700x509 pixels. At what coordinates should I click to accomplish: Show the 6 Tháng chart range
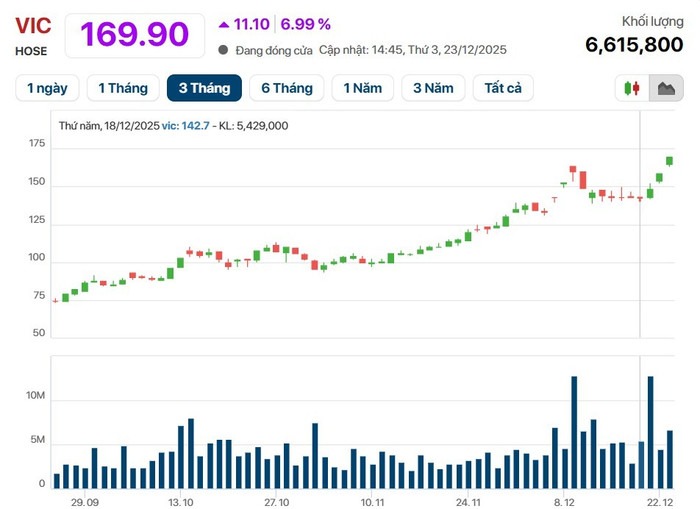(x=287, y=88)
